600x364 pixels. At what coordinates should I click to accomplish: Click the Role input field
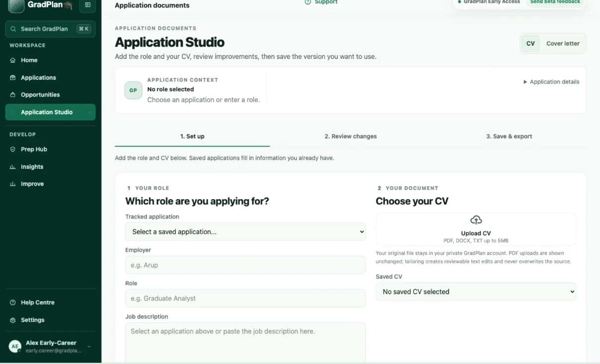tap(245, 298)
